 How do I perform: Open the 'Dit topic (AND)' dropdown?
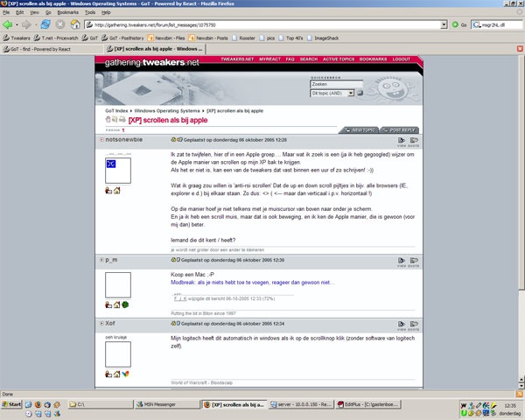coord(332,93)
